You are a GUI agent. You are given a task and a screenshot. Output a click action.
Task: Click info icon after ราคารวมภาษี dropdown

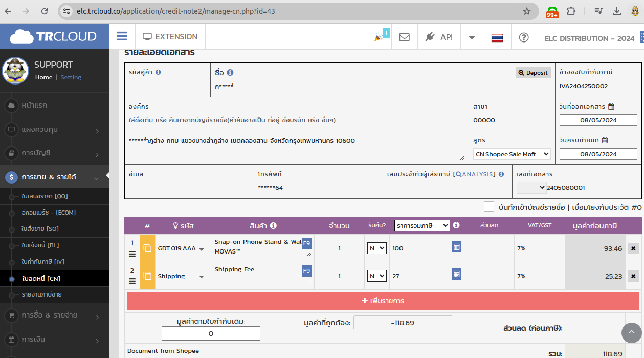click(x=456, y=225)
